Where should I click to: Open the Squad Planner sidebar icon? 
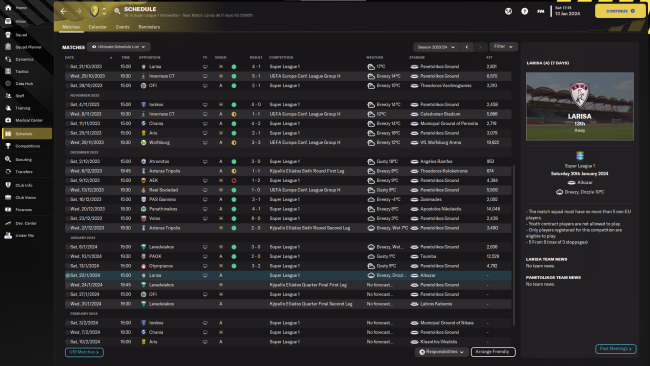[8, 47]
